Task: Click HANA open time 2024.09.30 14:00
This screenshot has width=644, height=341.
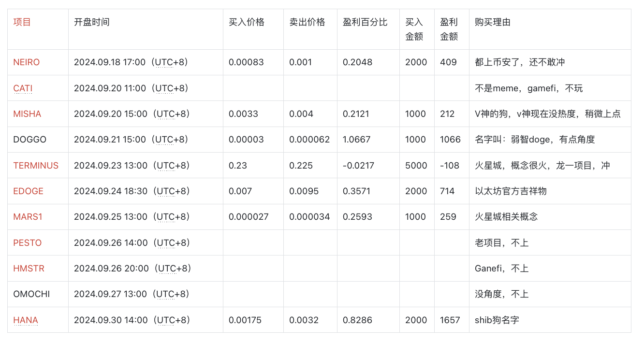Action: click(x=133, y=320)
